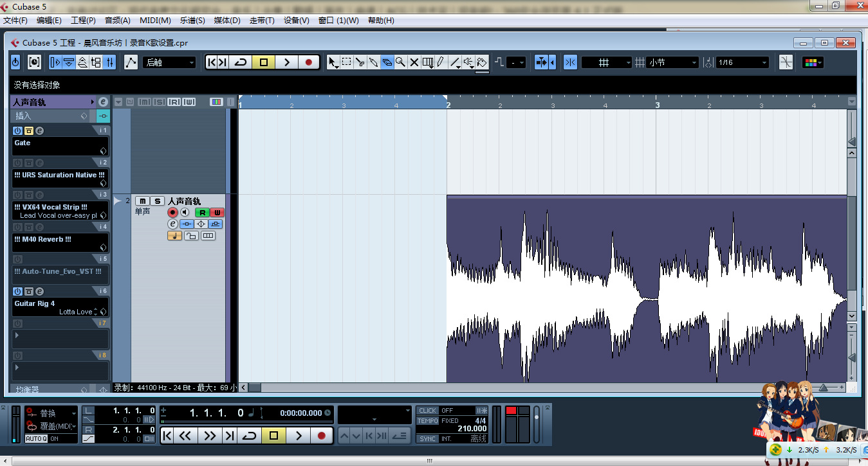Viewport: 868px width, 466px height.
Task: Toggle Show Inspector button
Action: coord(55,62)
